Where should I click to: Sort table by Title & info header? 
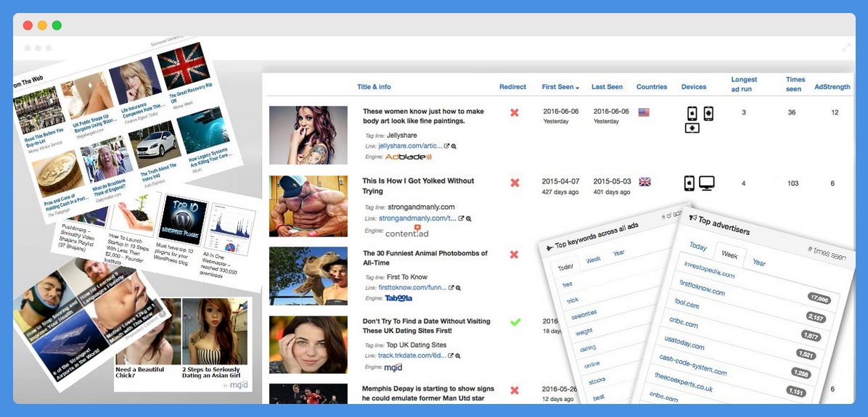pyautogui.click(x=374, y=87)
